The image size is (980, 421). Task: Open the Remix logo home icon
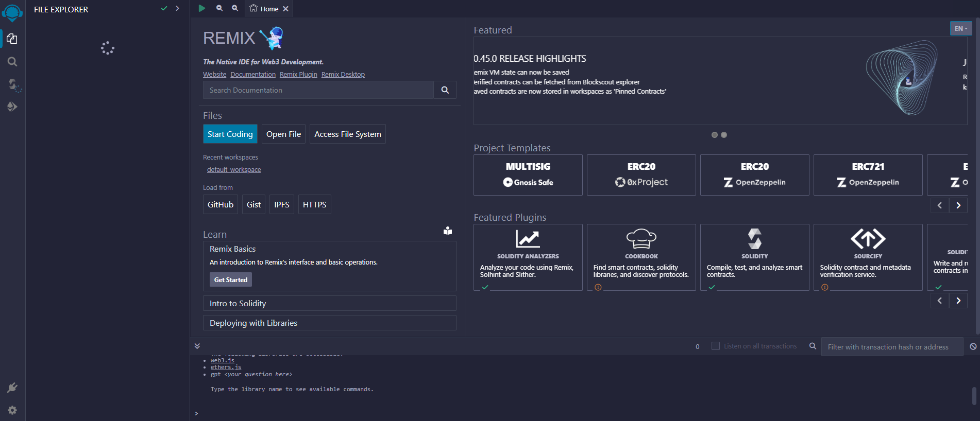pyautogui.click(x=12, y=12)
